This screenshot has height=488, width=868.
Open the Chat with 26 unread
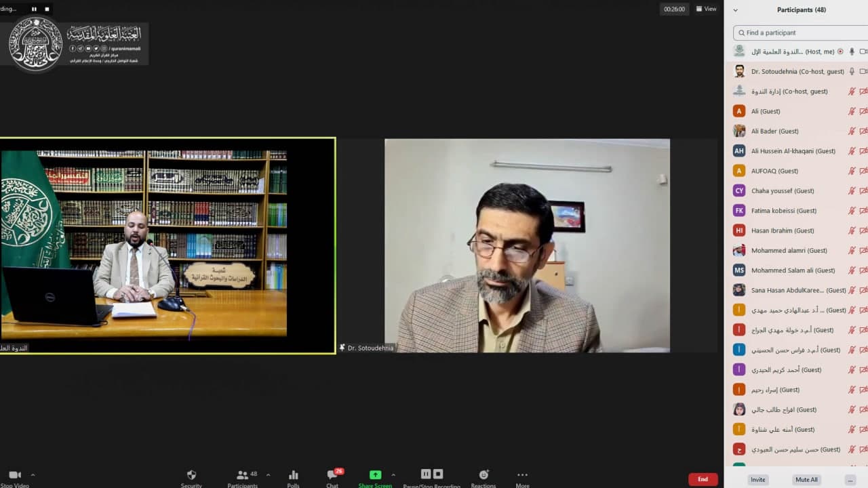[332, 475]
